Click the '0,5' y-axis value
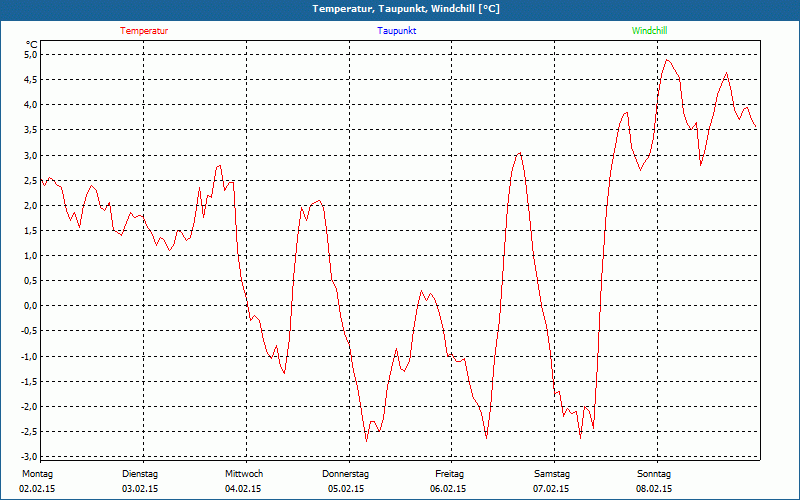The image size is (800, 500). [31, 281]
